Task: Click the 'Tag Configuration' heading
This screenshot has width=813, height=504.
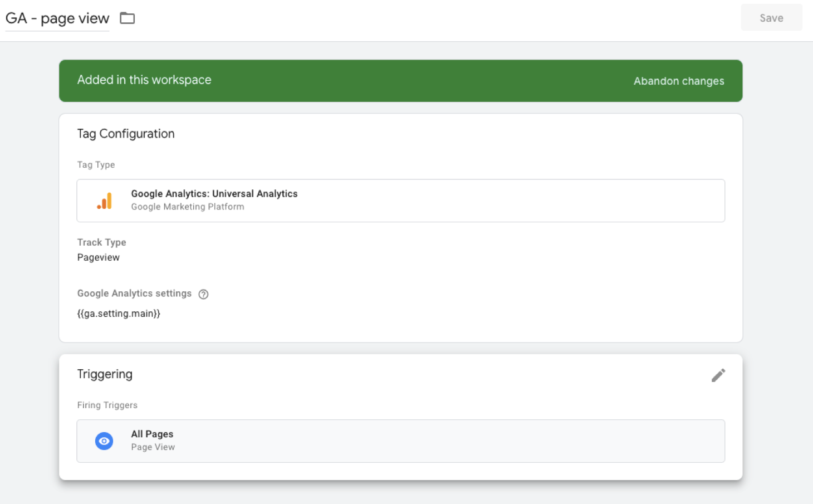Action: click(x=126, y=134)
